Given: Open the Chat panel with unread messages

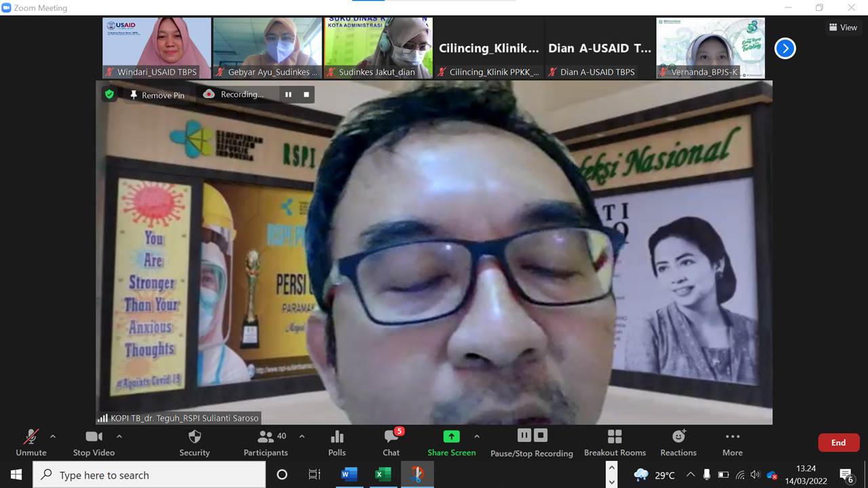Looking at the screenshot, I should click(391, 443).
